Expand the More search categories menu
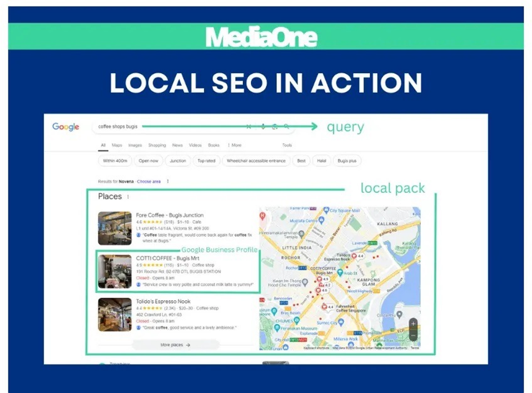 point(235,145)
